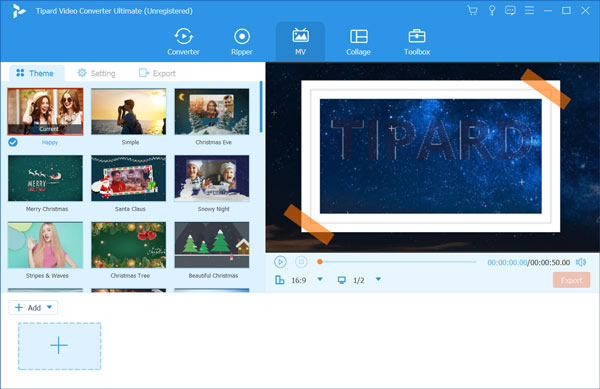The height and width of the screenshot is (389, 600).
Task: Mute the preview volume speaker icon
Action: (x=581, y=262)
